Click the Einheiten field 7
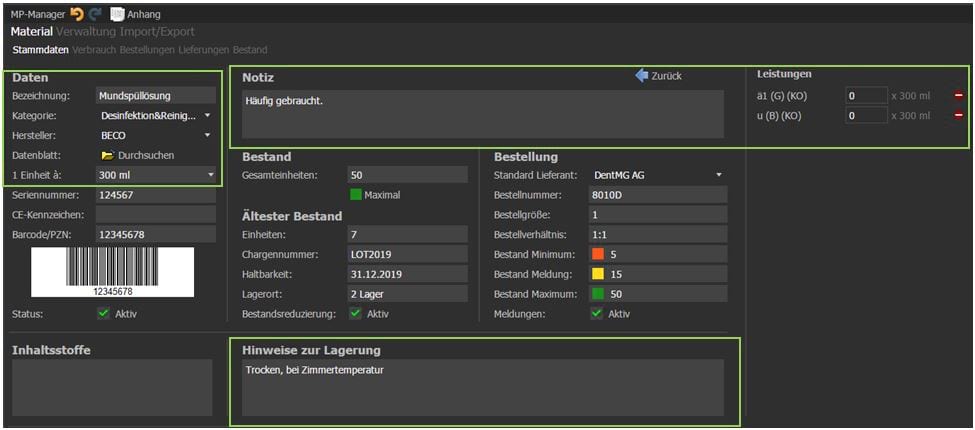Viewport: 975px width, 430px height. 407,234
